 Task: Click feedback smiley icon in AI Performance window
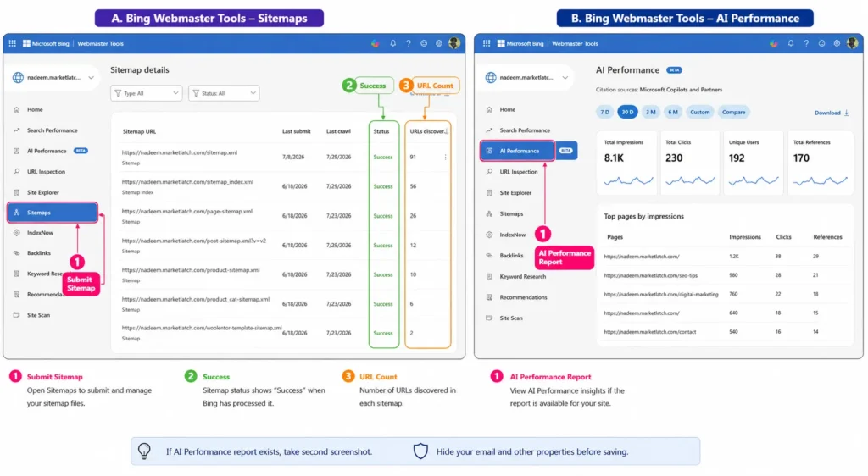click(x=821, y=43)
